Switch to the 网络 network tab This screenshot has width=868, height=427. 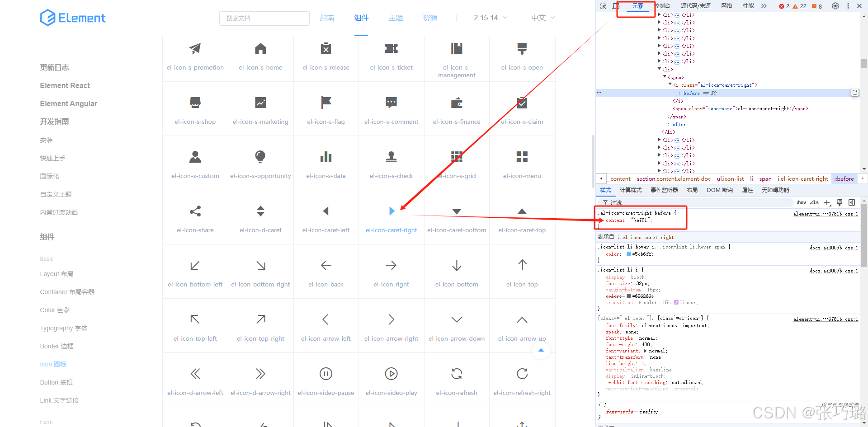[x=726, y=6]
